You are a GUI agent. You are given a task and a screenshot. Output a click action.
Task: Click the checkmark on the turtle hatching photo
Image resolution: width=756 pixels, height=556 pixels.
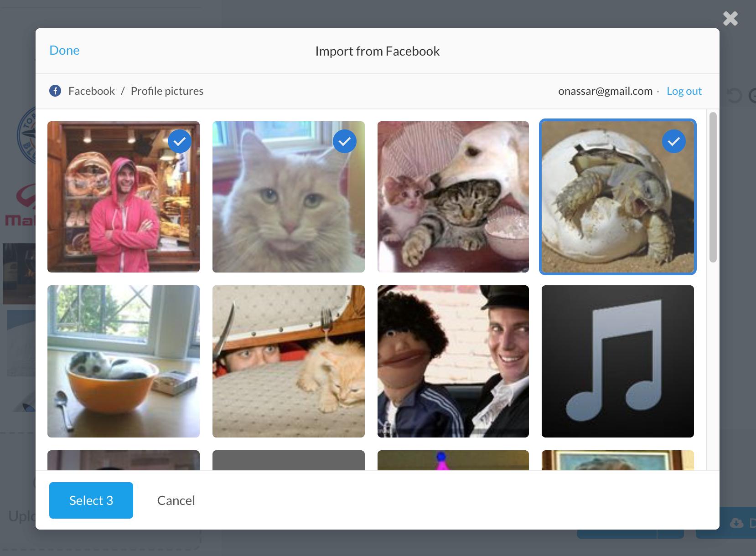pos(673,141)
